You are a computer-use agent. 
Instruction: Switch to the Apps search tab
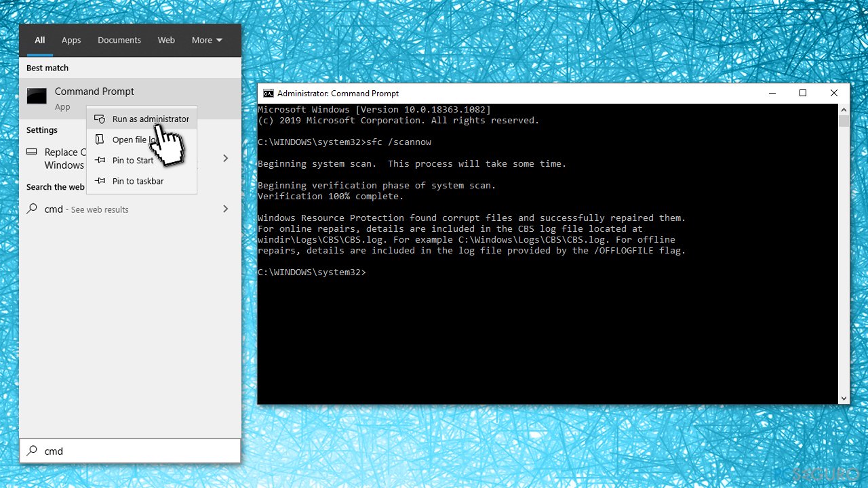[71, 40]
